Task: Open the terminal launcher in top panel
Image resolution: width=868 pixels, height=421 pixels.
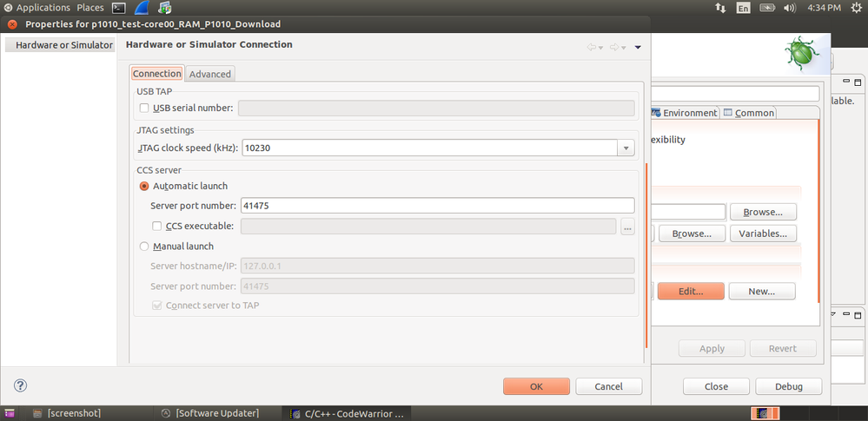Action: (x=118, y=8)
